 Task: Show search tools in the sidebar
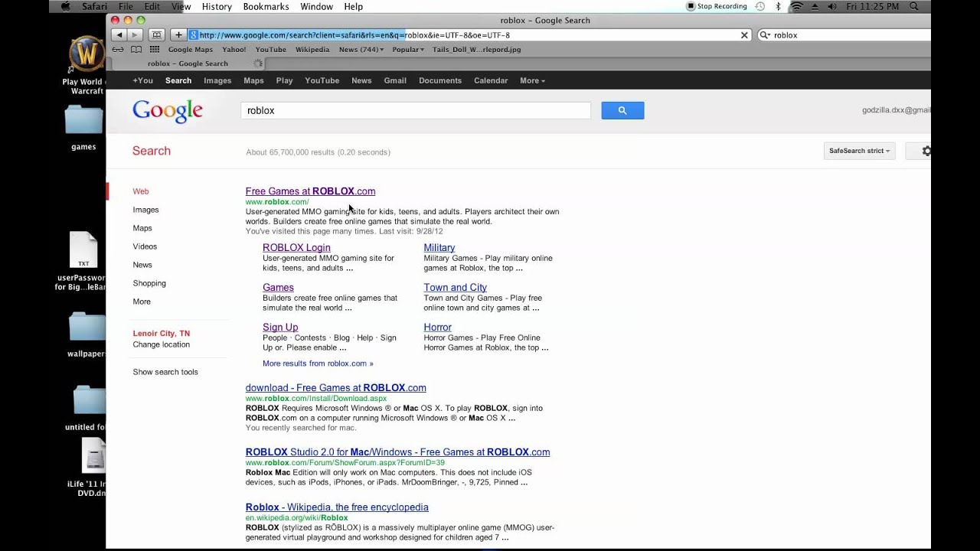165,372
